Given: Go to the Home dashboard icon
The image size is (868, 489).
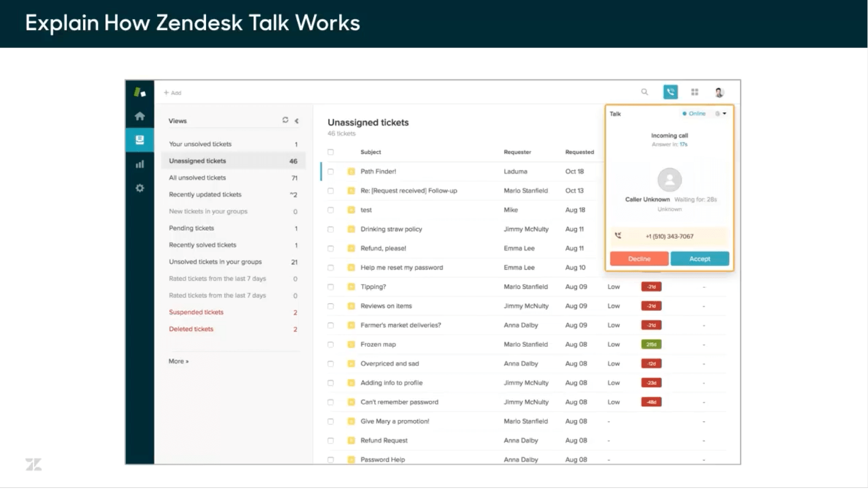Looking at the screenshot, I should [x=140, y=116].
